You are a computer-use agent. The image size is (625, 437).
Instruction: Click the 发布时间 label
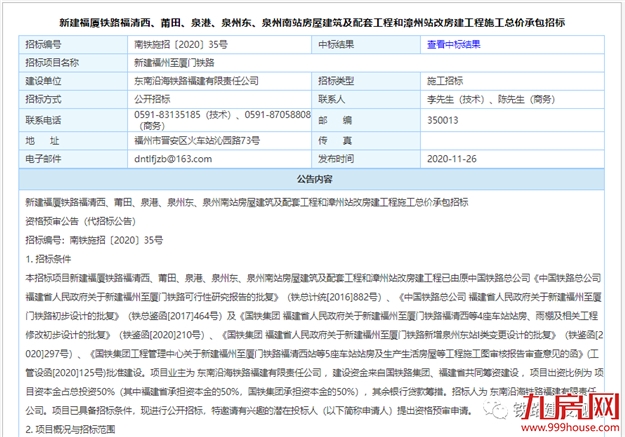[336, 159]
